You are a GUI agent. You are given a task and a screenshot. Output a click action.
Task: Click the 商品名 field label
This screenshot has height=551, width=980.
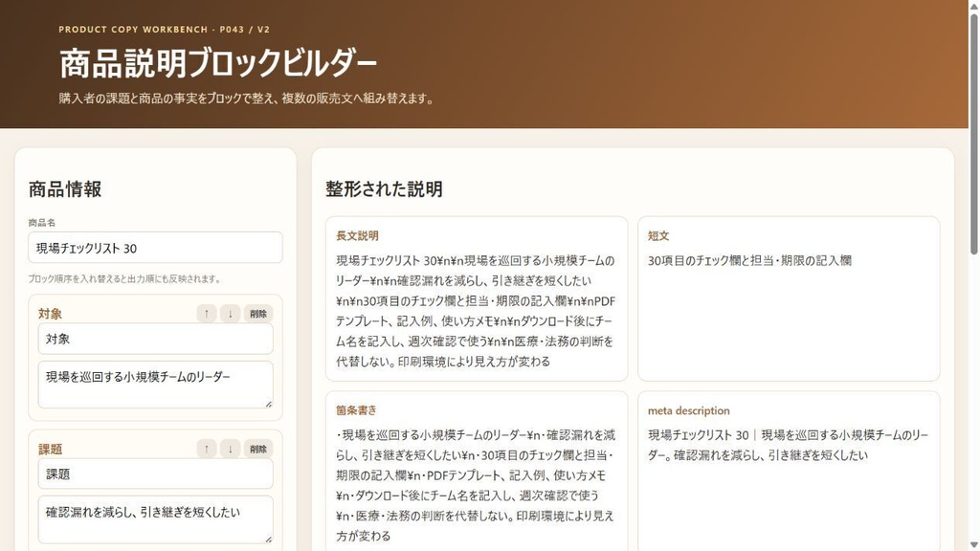click(x=42, y=222)
